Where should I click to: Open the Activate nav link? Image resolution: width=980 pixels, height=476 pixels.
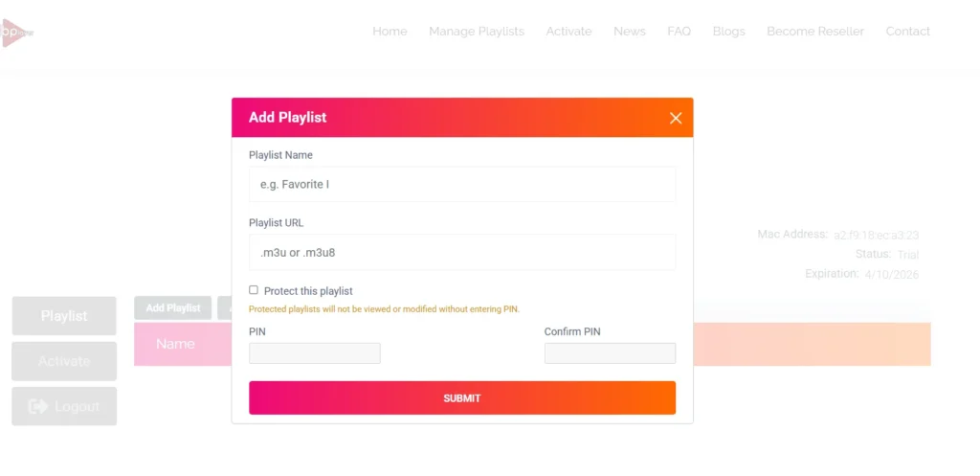pos(568,32)
